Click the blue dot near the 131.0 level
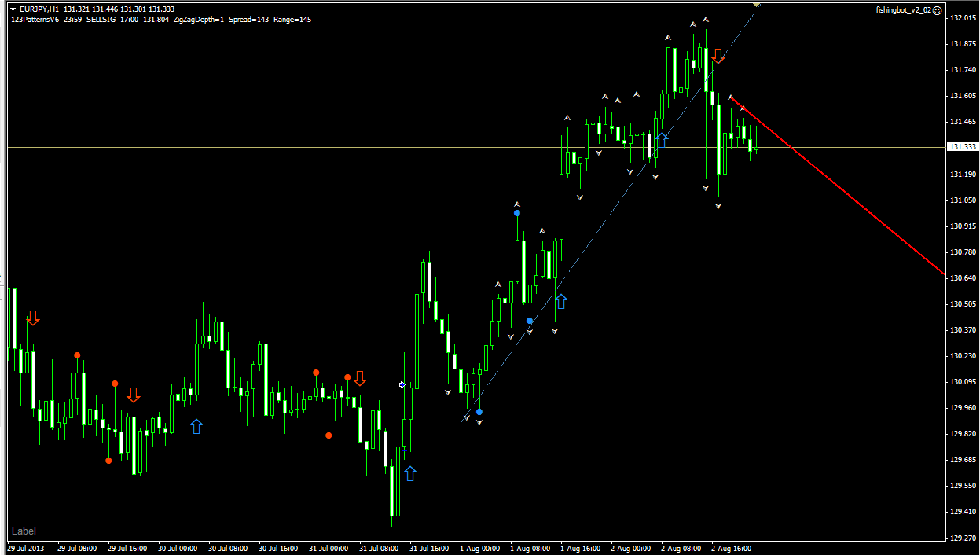This screenshot has width=980, height=555. tap(517, 213)
